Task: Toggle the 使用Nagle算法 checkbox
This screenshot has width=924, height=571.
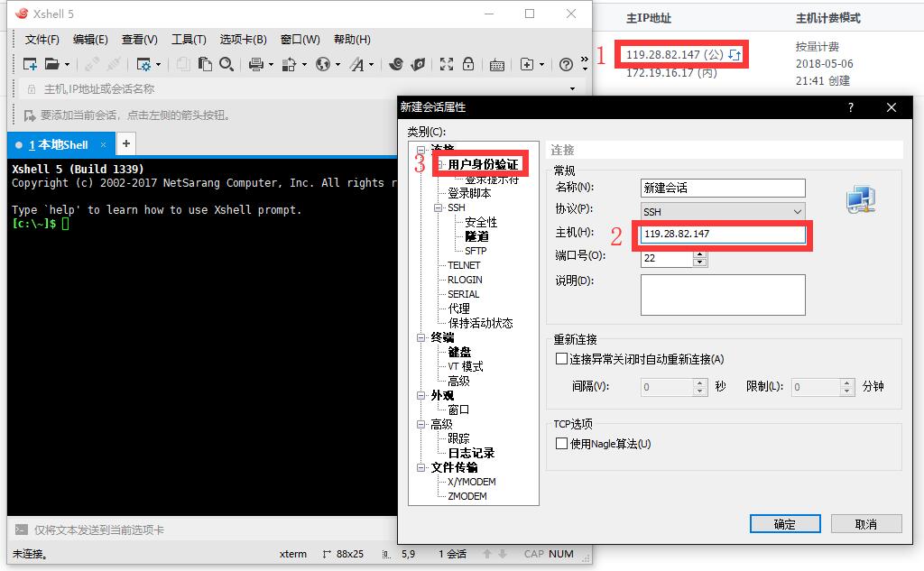Action: click(561, 443)
